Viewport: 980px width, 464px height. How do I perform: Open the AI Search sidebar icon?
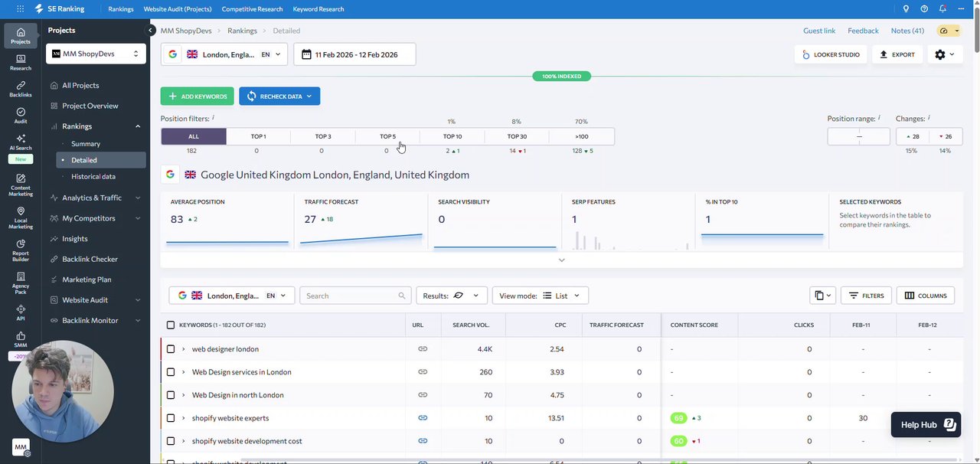click(x=21, y=142)
